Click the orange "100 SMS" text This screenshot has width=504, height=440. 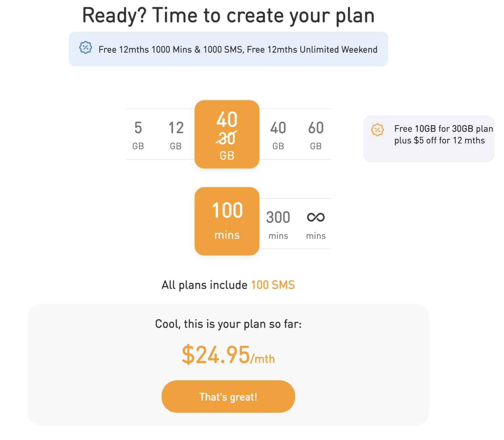tap(273, 285)
